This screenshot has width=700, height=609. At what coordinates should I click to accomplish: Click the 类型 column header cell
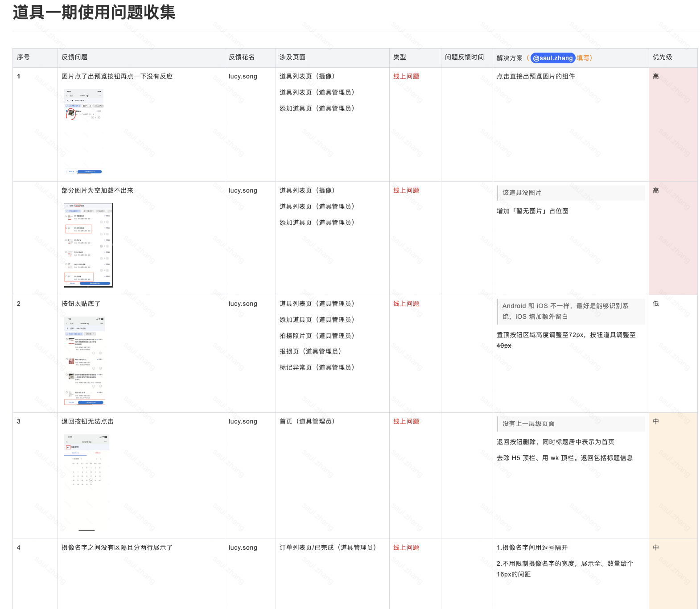(x=399, y=57)
